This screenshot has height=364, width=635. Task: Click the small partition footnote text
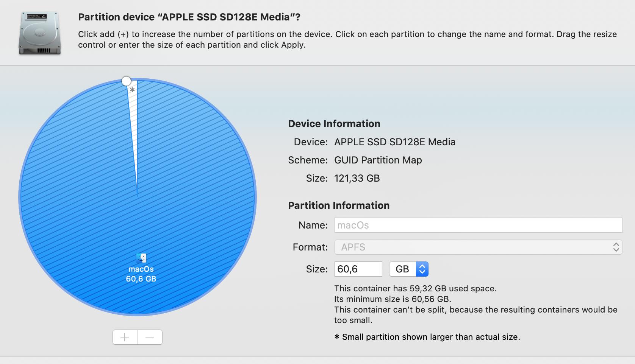pos(427,337)
